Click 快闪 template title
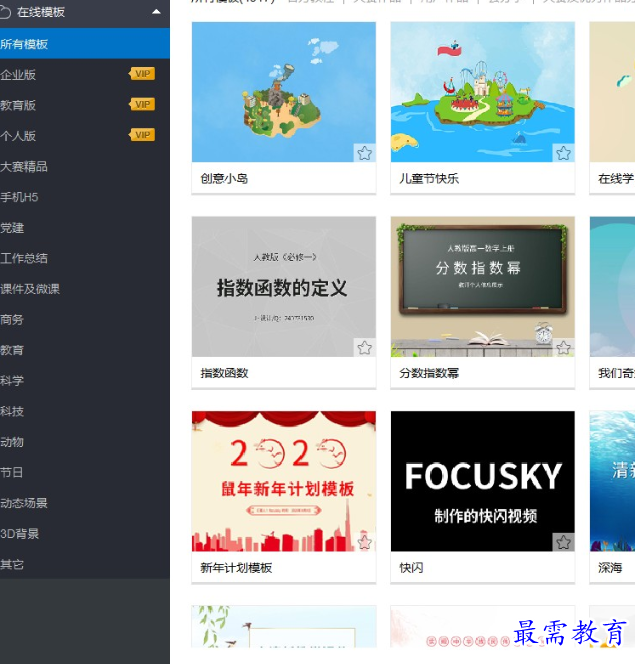 coord(411,568)
